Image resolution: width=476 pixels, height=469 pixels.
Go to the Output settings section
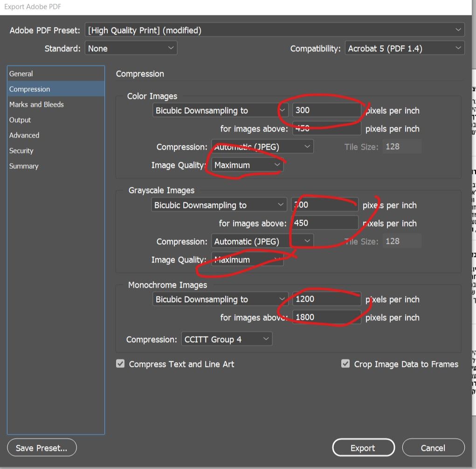coord(20,120)
